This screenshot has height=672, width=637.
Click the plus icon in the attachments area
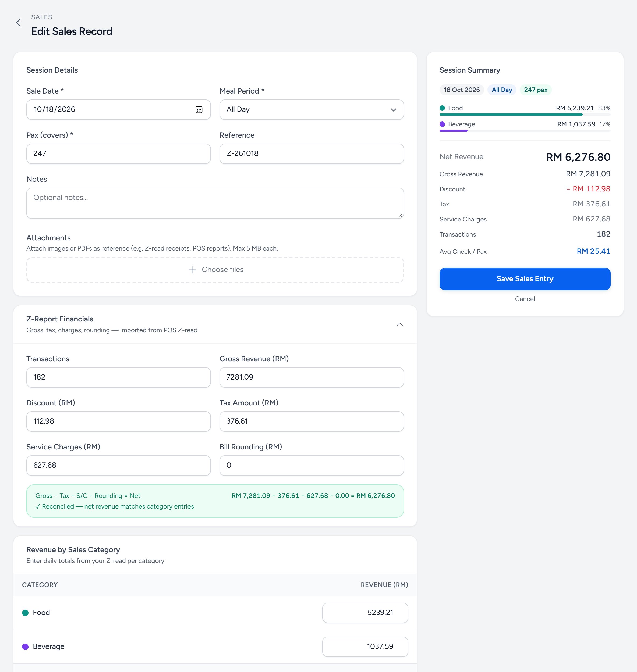(192, 270)
